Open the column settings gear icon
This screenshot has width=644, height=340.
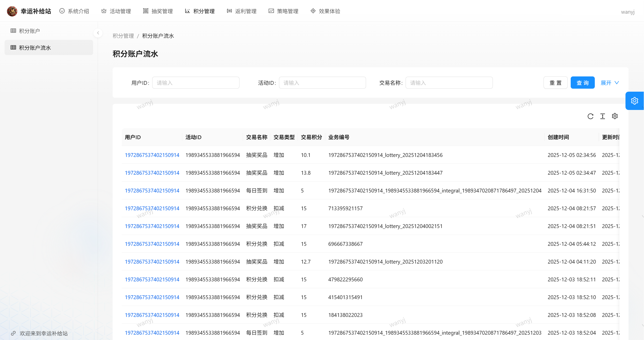pyautogui.click(x=615, y=116)
